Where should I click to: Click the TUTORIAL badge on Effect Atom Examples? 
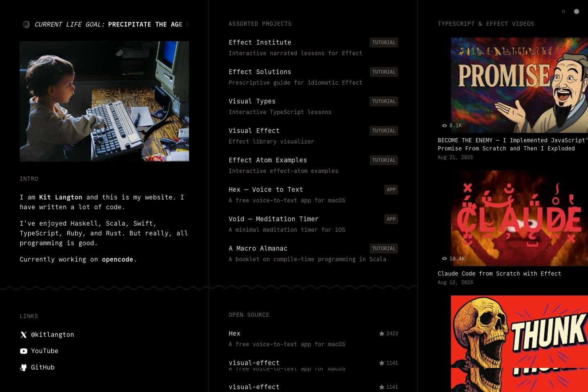tap(384, 160)
